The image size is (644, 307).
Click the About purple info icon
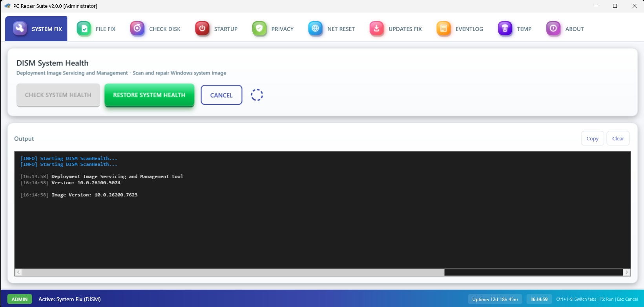[x=554, y=29]
